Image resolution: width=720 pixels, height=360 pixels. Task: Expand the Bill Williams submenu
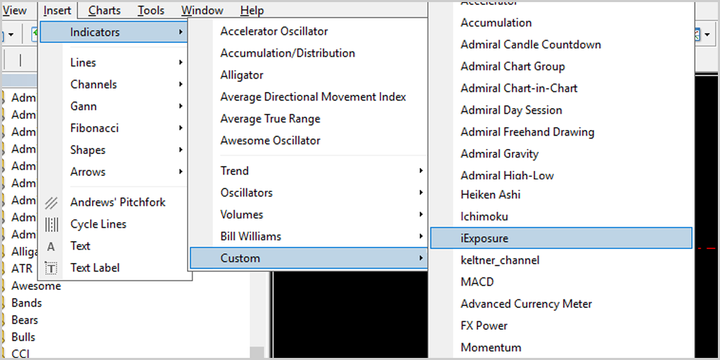(309, 236)
